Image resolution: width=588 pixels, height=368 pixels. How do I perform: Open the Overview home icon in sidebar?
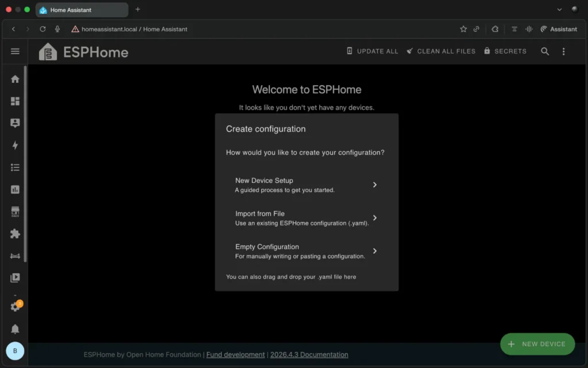point(15,79)
